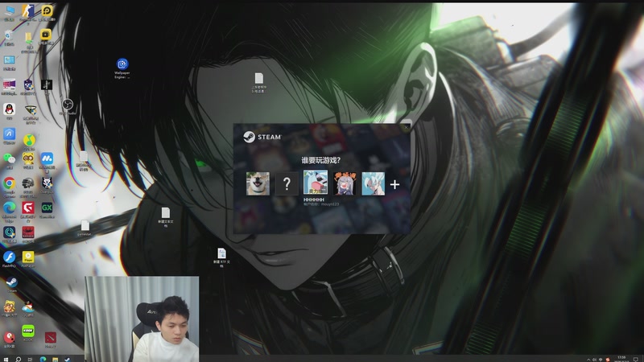The width and height of the screenshot is (644, 362).
Task: Open Wallpaper Engine desktop shortcut
Action: click(x=122, y=68)
